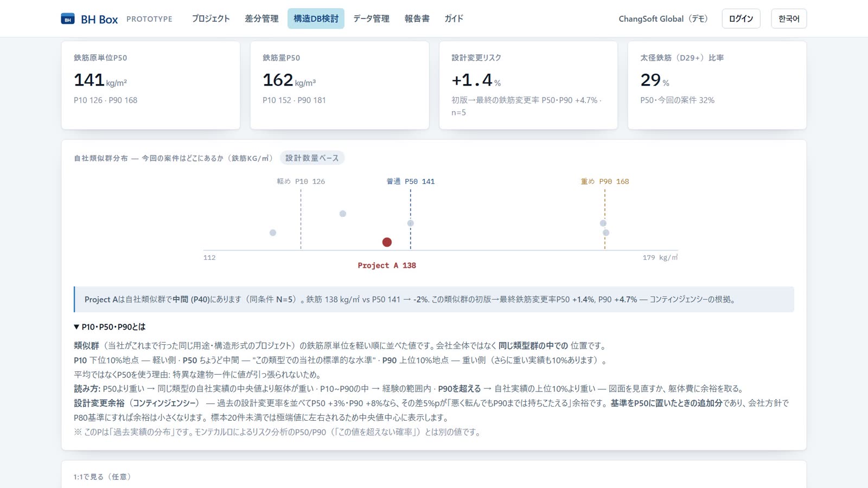868x488 pixels.
Task: Click the PROTOTYPE label
Action: 149,19
